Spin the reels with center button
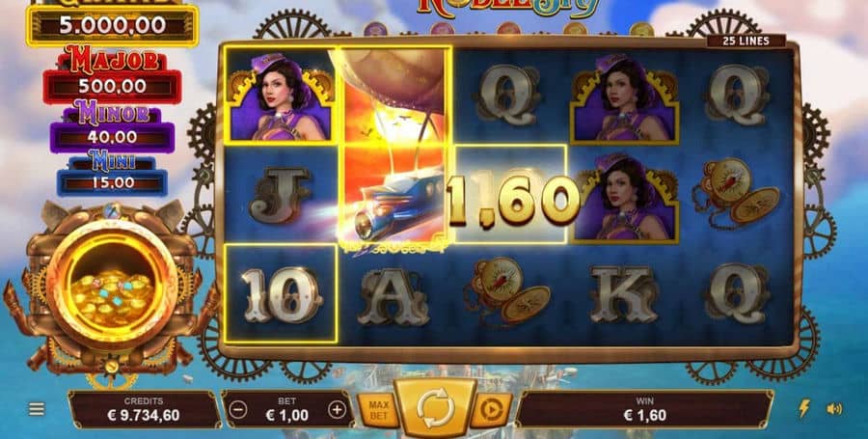Image resolution: width=868 pixels, height=439 pixels. pos(436,408)
